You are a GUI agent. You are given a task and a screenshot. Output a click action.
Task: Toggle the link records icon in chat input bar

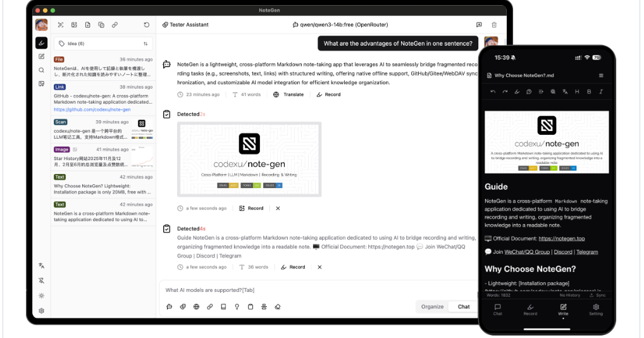210,307
